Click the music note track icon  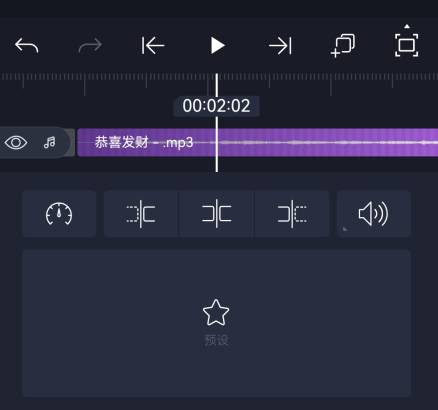pos(50,143)
